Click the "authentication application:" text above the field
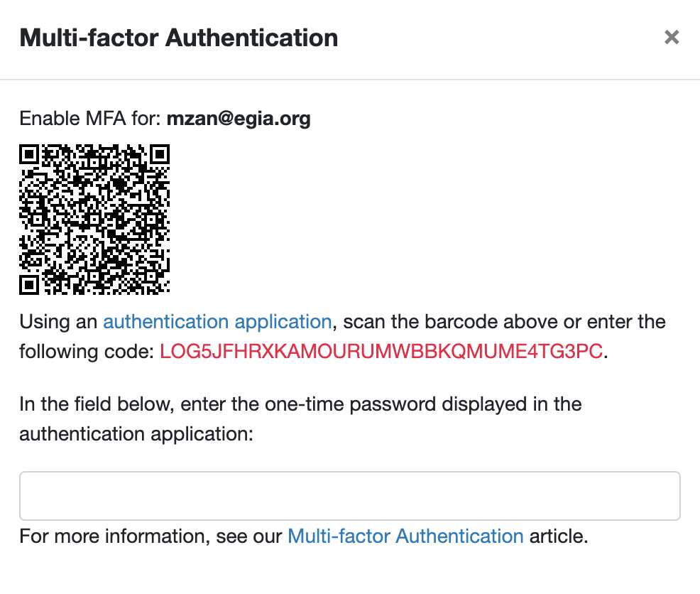The height and width of the screenshot is (594, 700). 136,433
